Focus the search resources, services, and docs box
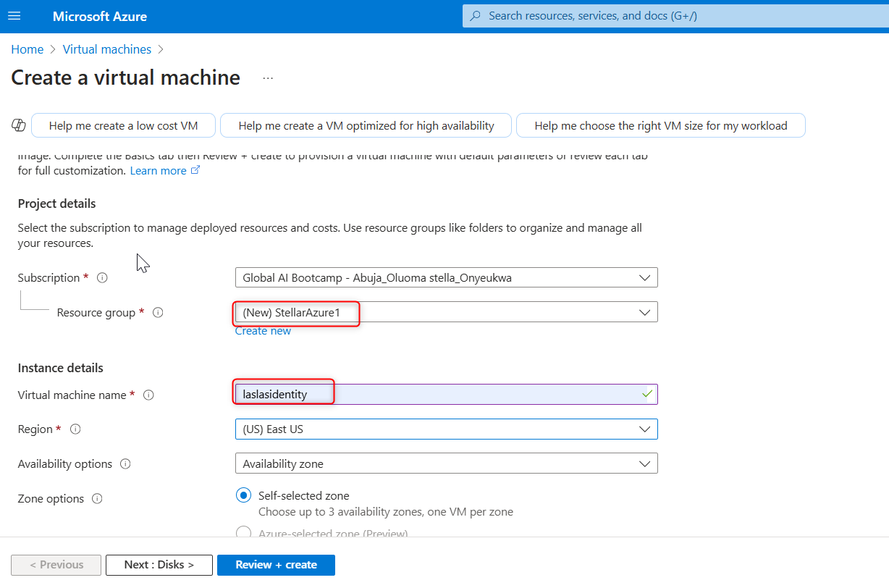The width and height of the screenshot is (889, 588). (675, 16)
